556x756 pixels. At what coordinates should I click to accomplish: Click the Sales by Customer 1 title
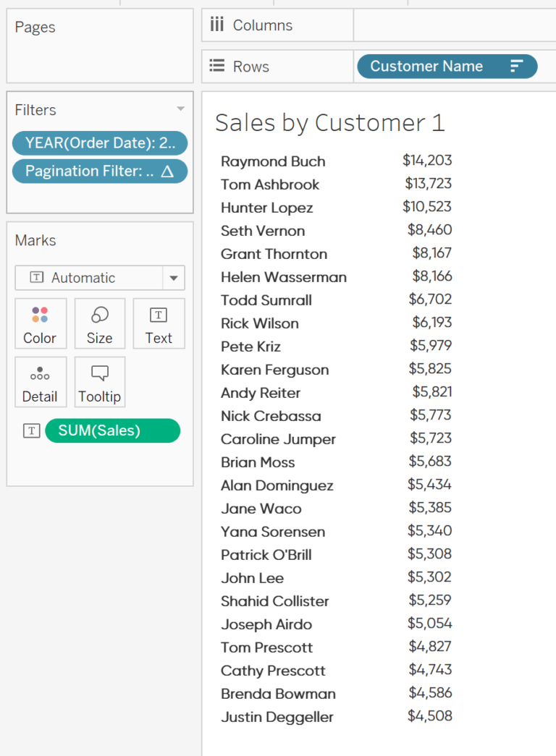tap(330, 122)
